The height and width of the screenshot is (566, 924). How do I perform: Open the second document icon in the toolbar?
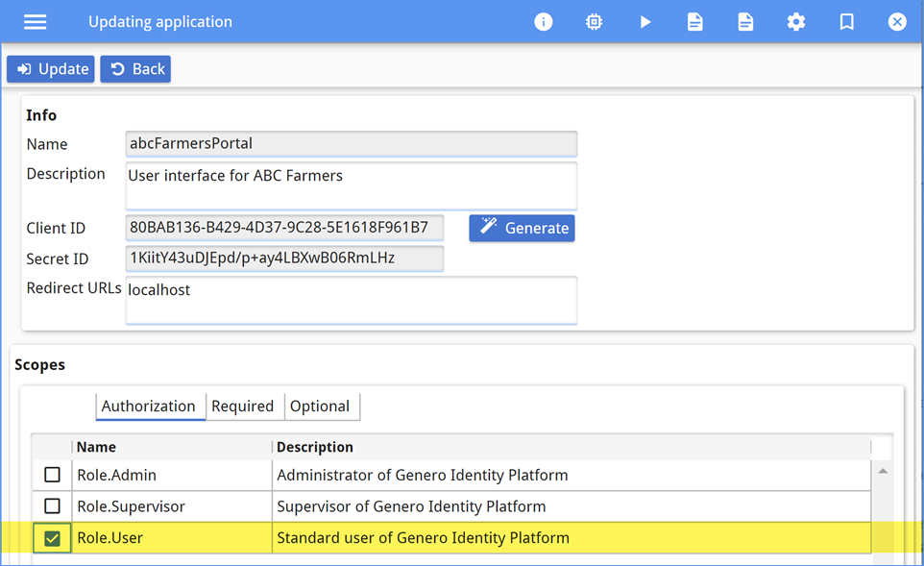coord(745,21)
